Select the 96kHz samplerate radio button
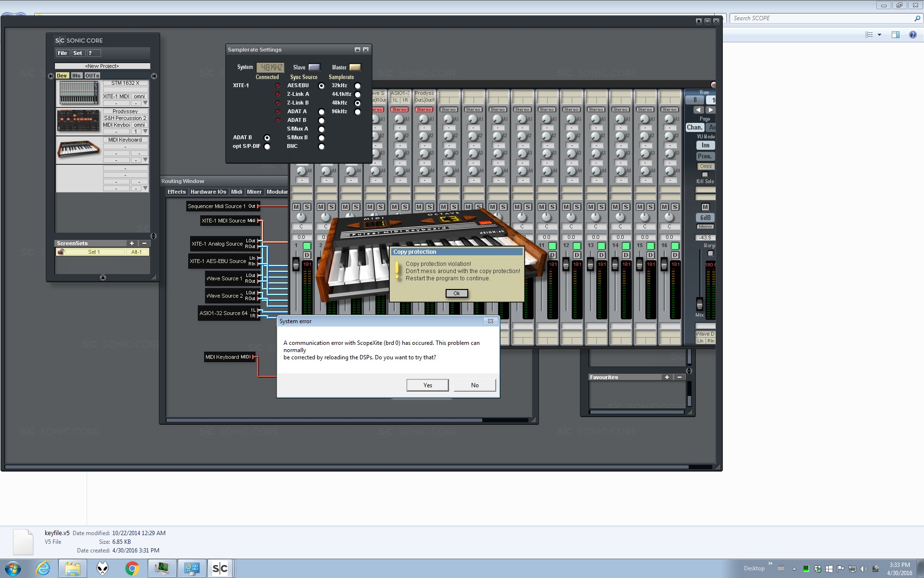This screenshot has width=924, height=578. (358, 112)
